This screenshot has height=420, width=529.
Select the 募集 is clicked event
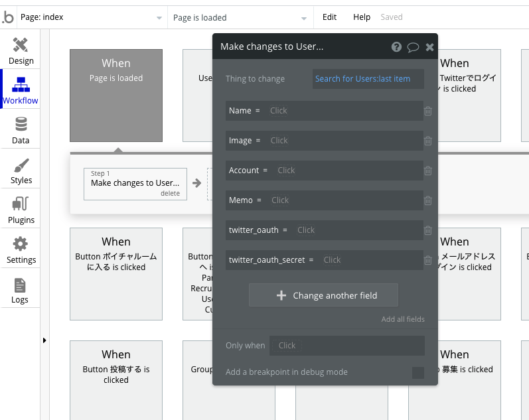tap(469, 380)
